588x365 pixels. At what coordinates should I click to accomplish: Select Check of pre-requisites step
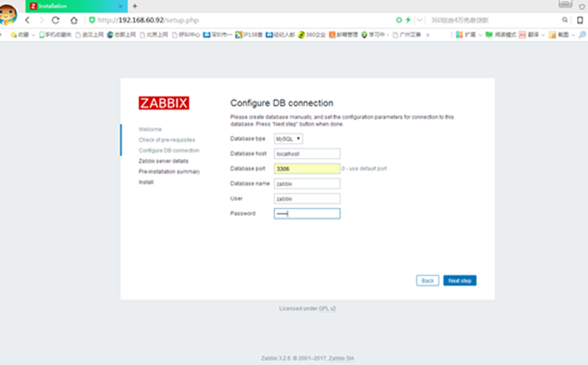tap(167, 140)
